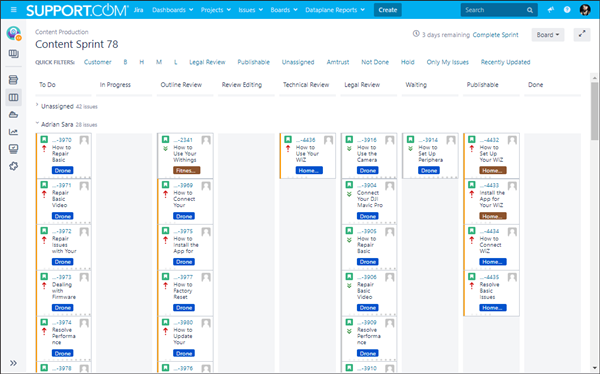Toggle the Publishable quick filter

click(x=253, y=62)
